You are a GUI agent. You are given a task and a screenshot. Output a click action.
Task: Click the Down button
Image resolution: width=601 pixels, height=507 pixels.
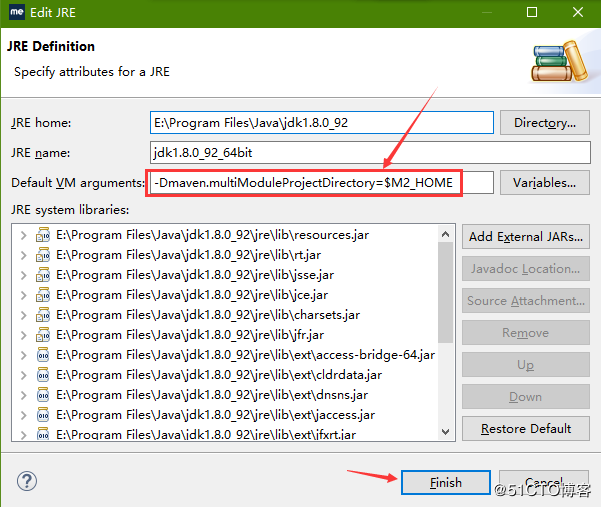point(525,397)
